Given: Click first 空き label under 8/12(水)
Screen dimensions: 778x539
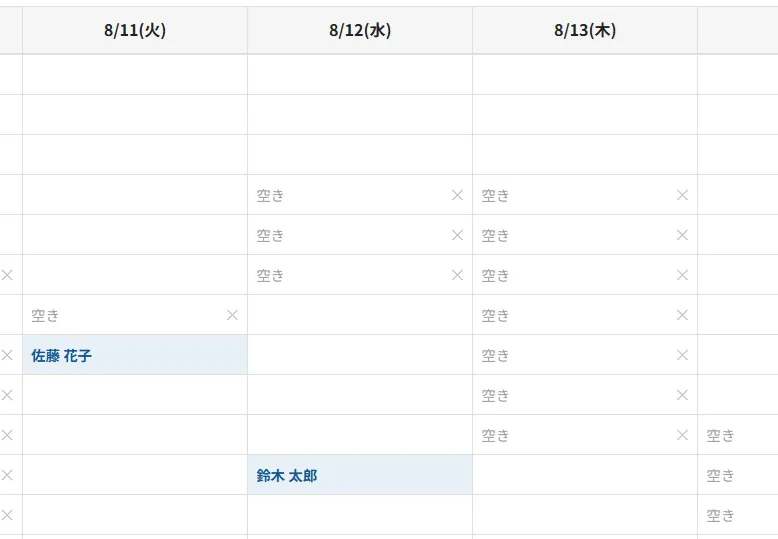Looking at the screenshot, I should 270,196.
